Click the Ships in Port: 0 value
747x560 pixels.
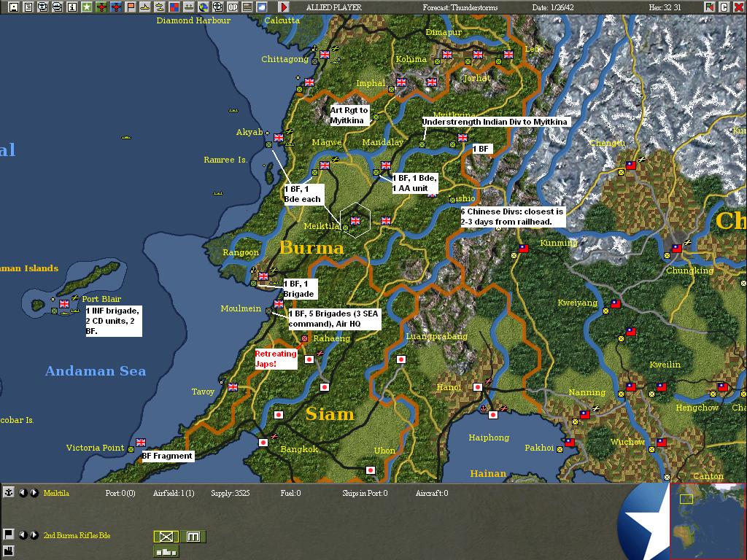(365, 493)
